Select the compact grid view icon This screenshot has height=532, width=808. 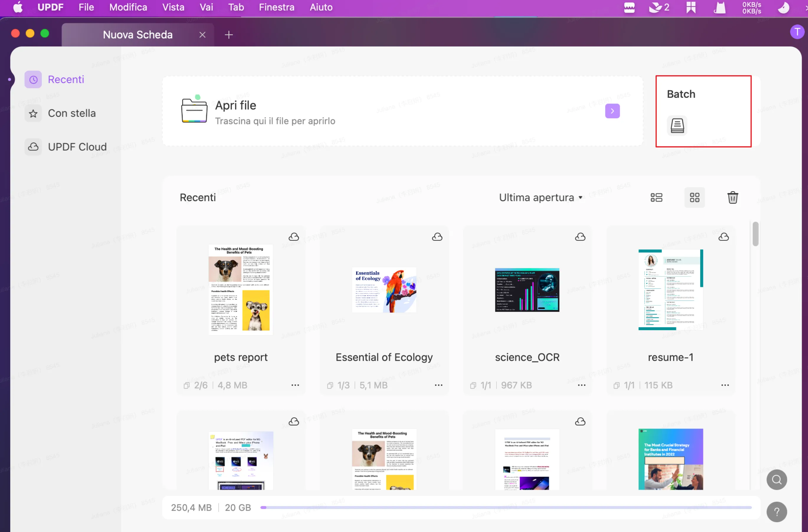(694, 197)
